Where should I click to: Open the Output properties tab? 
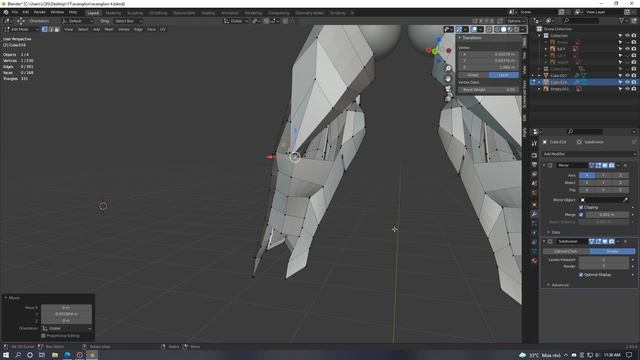click(x=534, y=165)
